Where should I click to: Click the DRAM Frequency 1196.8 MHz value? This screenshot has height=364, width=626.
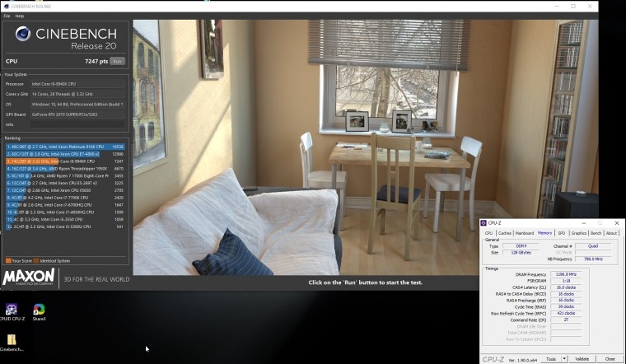[566, 274]
